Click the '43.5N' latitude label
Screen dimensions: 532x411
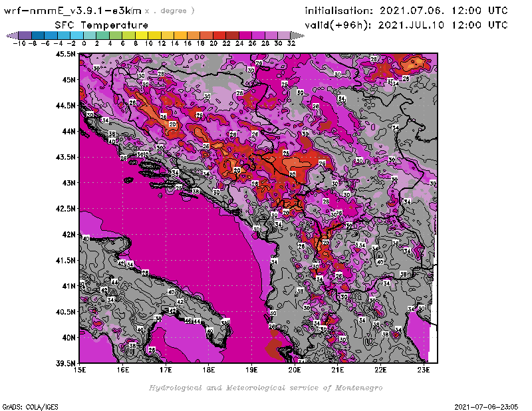click(66, 157)
